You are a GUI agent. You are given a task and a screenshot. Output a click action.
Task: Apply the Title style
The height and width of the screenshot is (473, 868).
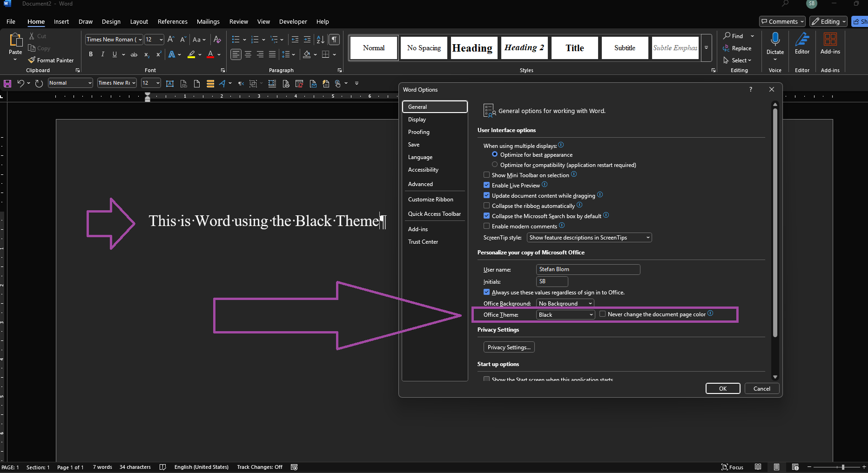pos(574,48)
